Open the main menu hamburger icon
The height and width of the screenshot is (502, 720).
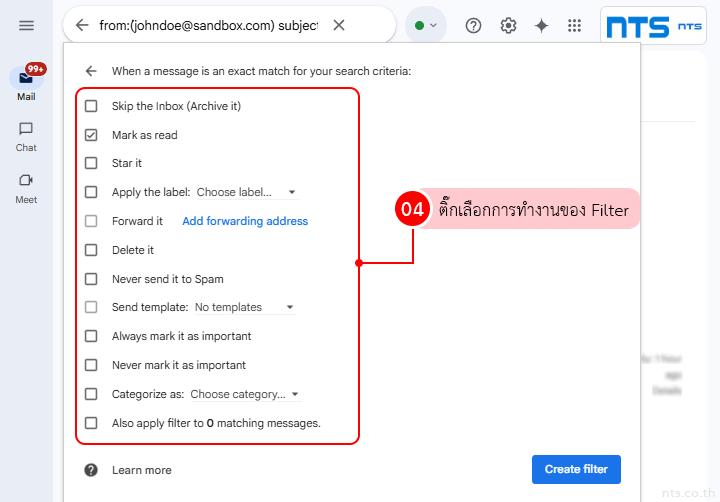pyautogui.click(x=26, y=25)
